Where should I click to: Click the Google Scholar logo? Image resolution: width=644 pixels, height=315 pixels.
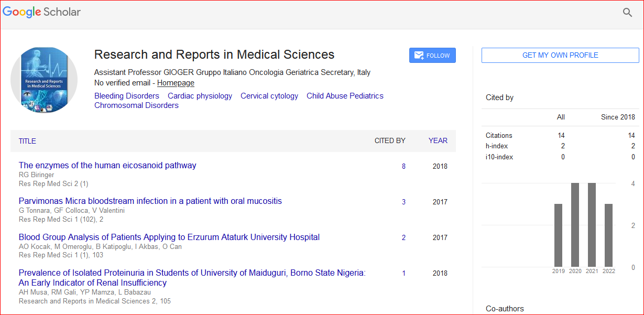coord(42,12)
